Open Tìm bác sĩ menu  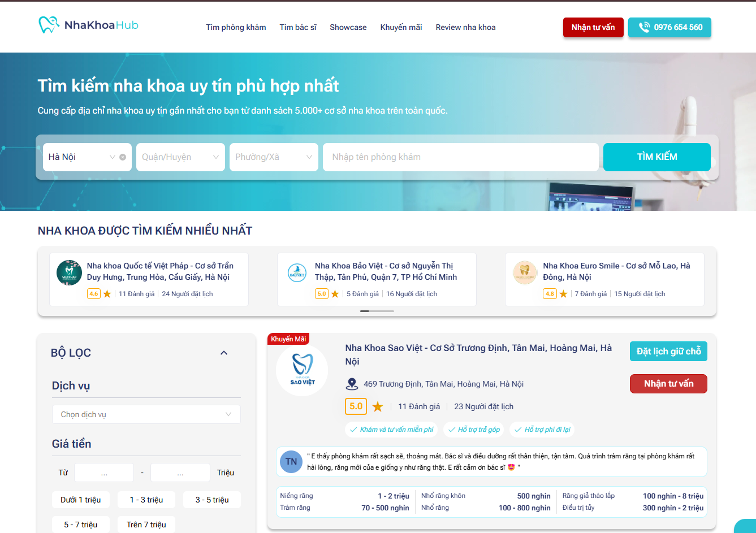tap(298, 27)
